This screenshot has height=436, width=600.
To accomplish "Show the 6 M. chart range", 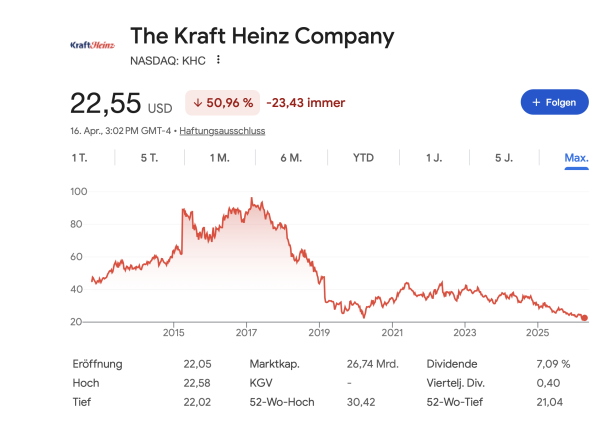I will tap(291, 158).
